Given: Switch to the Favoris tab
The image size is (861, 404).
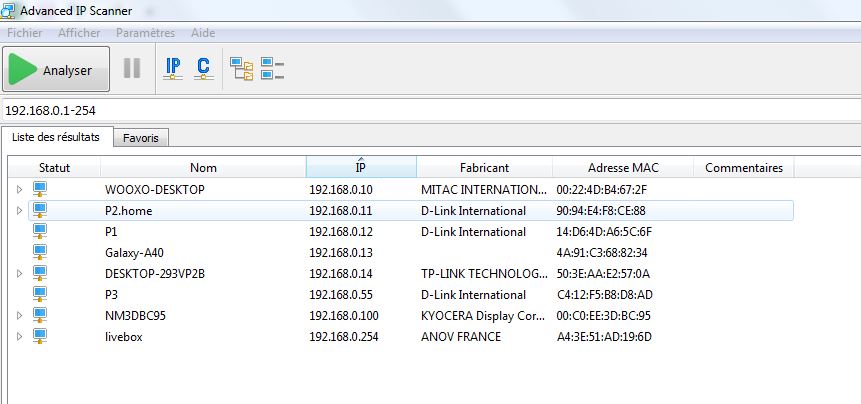Looking at the screenshot, I should (x=141, y=138).
